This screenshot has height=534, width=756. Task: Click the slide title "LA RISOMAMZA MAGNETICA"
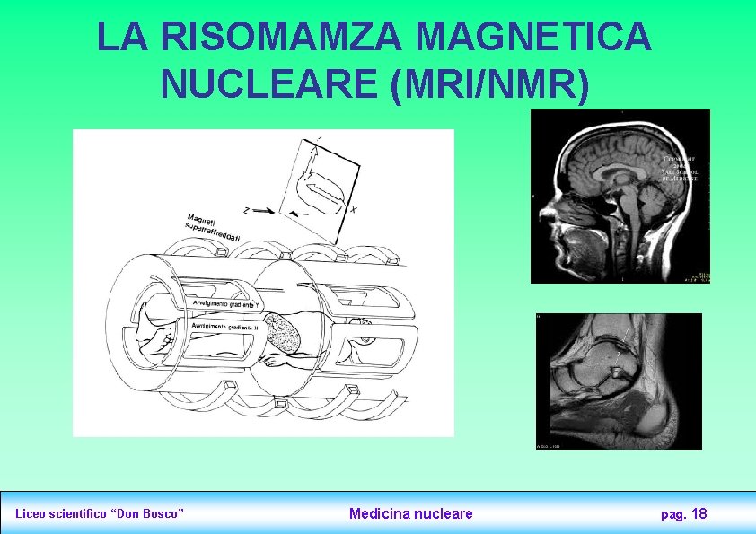point(374,37)
